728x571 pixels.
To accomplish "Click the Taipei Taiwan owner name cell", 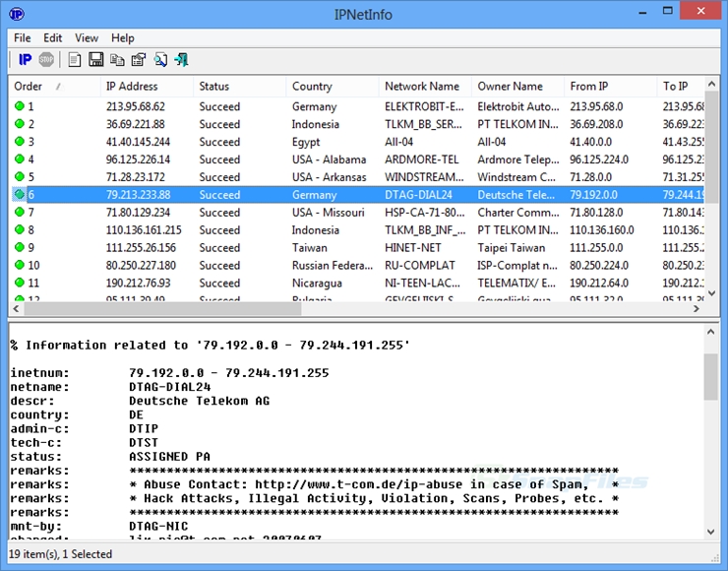I will point(512,248).
